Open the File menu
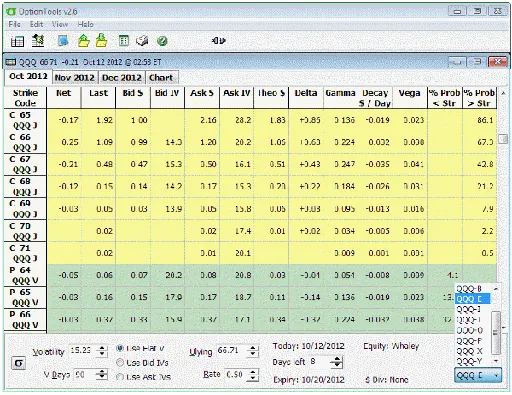Image resolution: width=512 pixels, height=395 pixels. pos(14,24)
